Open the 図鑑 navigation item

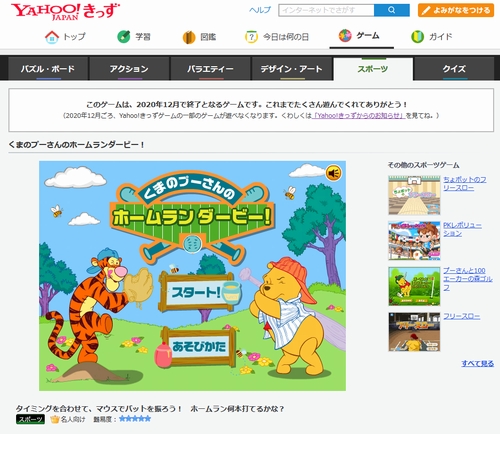click(x=199, y=37)
